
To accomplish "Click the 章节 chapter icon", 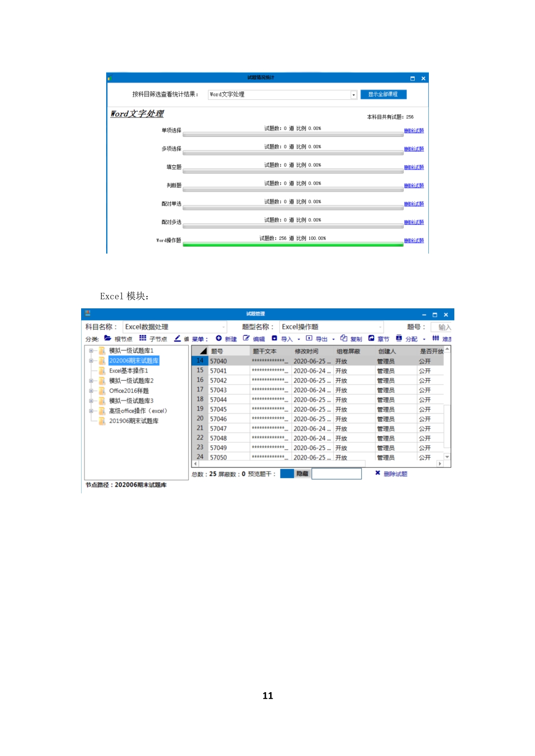I will tap(371, 339).
